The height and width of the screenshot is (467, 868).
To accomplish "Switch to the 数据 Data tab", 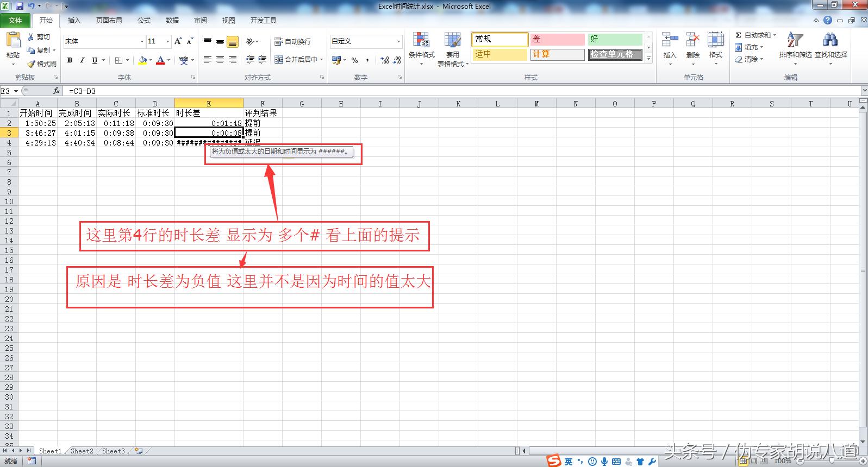I will [172, 21].
